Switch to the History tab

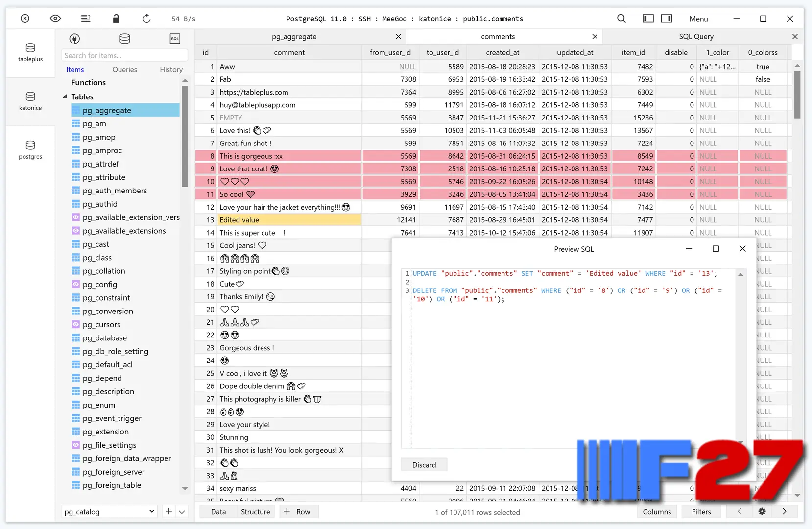(171, 70)
